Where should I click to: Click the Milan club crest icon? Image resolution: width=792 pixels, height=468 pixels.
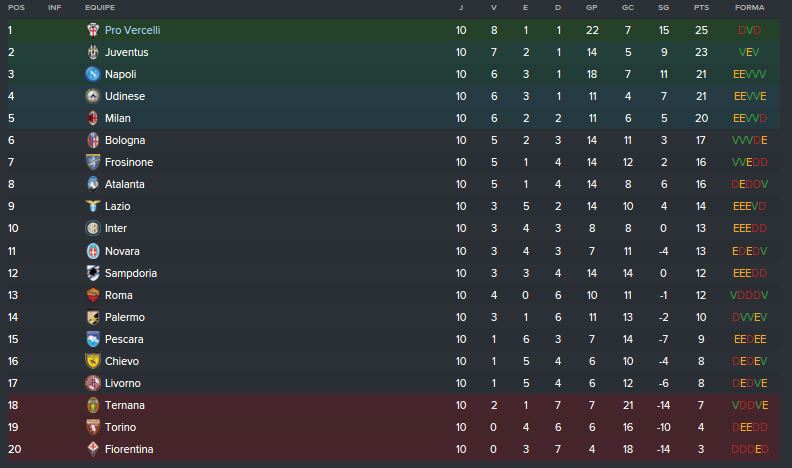point(93,118)
